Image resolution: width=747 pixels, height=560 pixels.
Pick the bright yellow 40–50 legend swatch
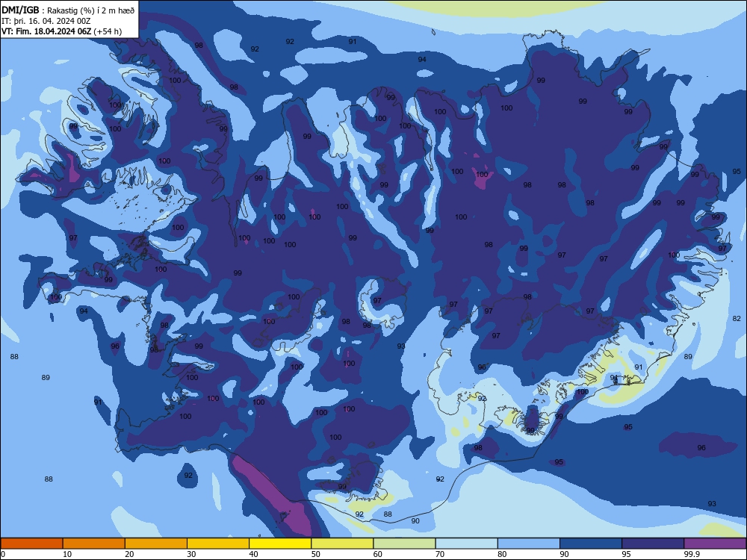tap(280, 544)
